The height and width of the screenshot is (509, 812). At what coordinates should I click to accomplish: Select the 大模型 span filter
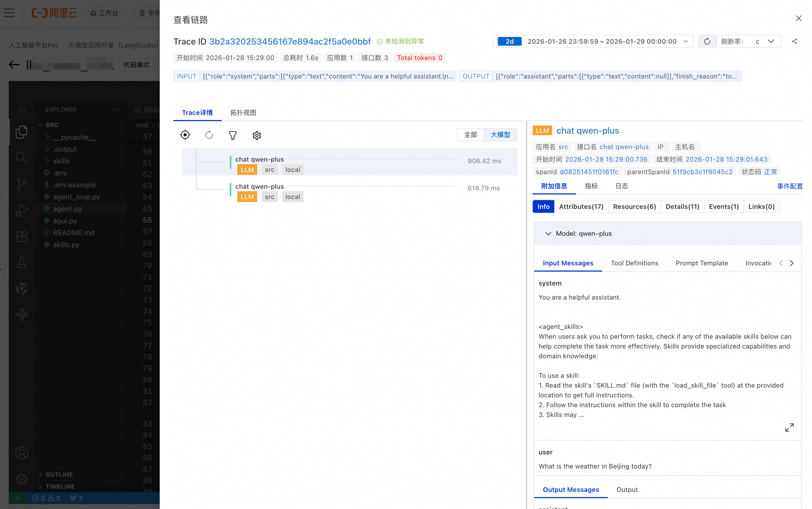(500, 135)
